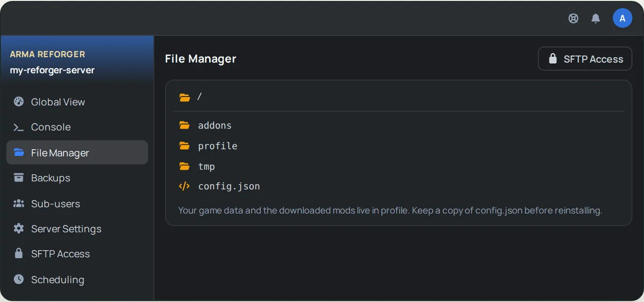Click the game data hint text
The width and height of the screenshot is (644, 302).
390,211
